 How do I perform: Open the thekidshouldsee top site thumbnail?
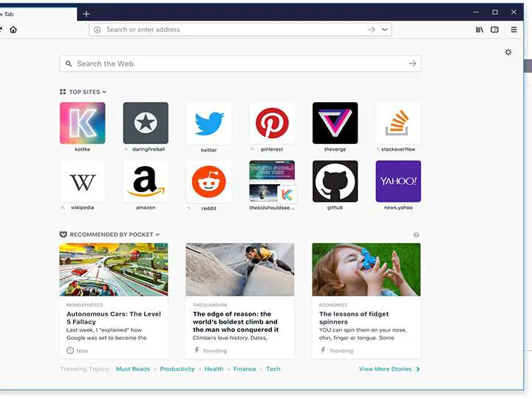272,182
